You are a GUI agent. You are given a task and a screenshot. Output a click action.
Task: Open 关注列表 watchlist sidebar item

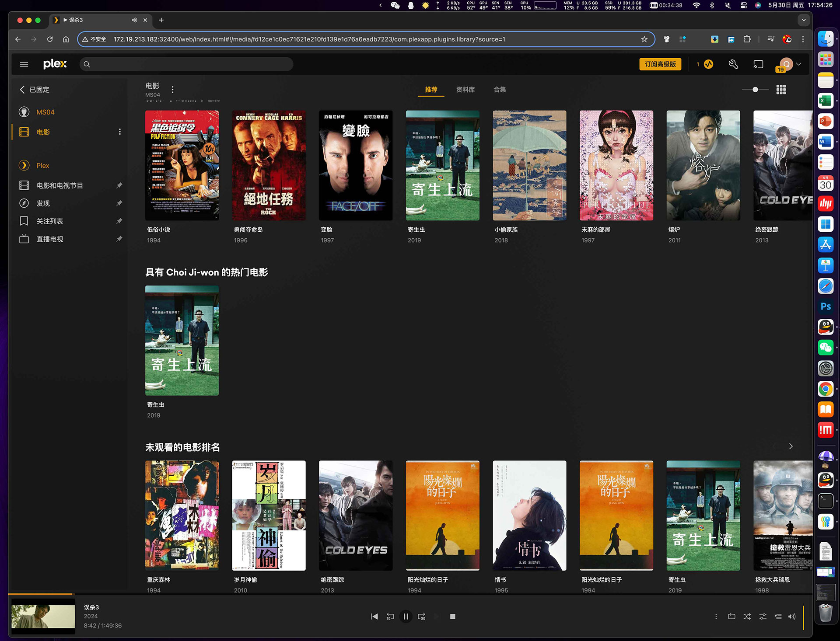click(x=49, y=221)
